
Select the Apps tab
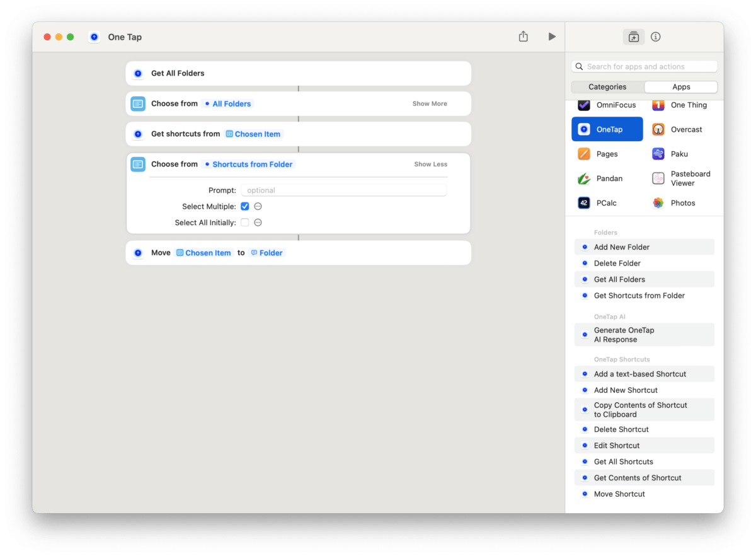[x=680, y=86]
